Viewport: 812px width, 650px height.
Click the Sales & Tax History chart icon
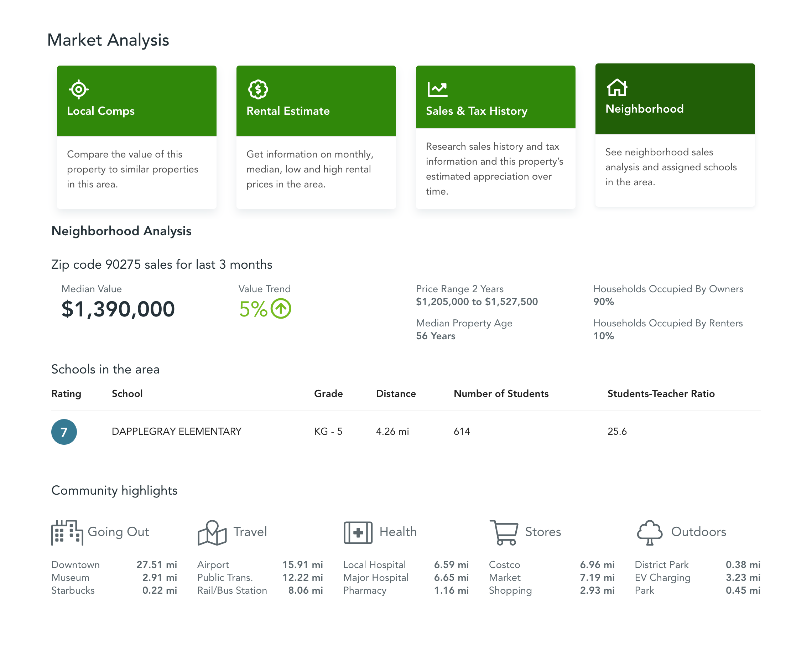point(437,89)
